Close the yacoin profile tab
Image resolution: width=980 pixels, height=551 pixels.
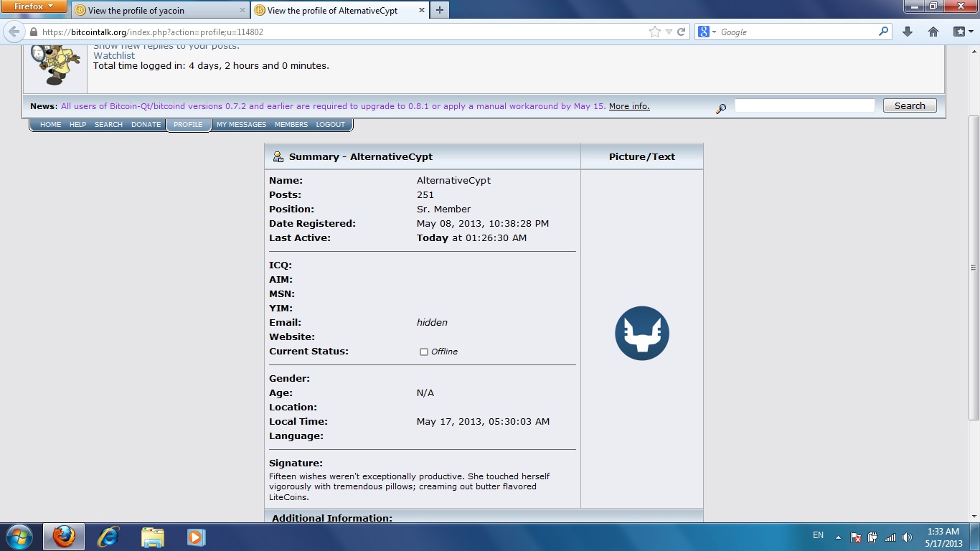click(x=242, y=11)
